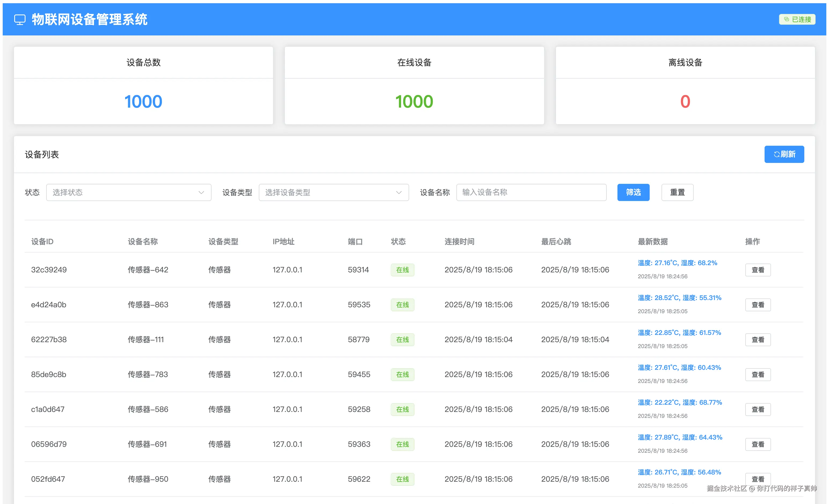Click the 在线设备 card showing 1000

coord(414,85)
